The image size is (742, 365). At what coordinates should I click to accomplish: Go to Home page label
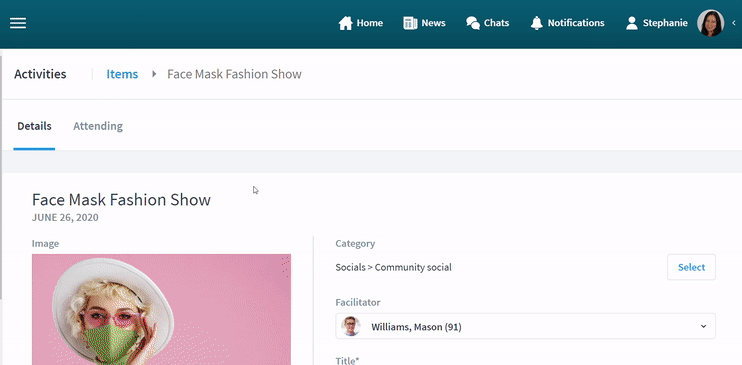pyautogui.click(x=370, y=23)
